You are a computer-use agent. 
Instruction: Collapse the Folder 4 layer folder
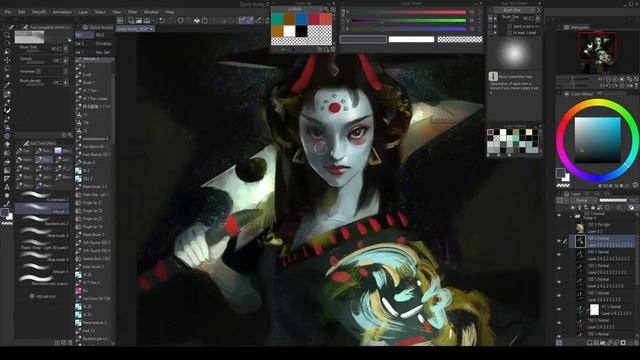click(571, 216)
